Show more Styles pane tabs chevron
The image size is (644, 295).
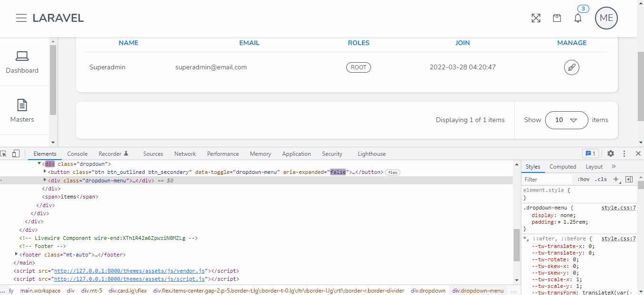[613, 167]
